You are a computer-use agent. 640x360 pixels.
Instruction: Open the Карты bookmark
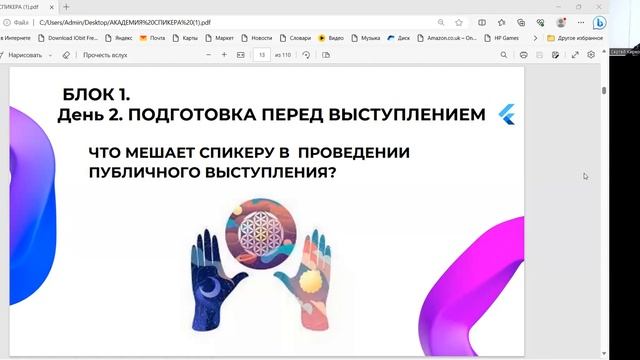(x=185, y=38)
